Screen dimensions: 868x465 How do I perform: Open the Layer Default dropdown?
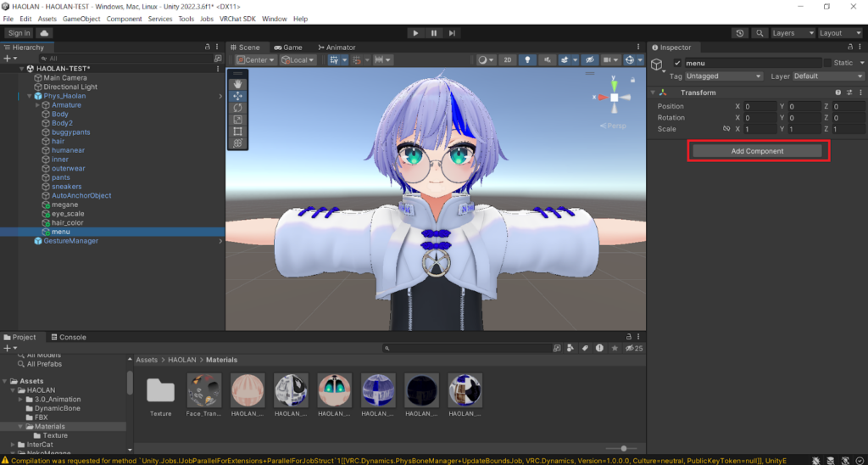point(829,76)
